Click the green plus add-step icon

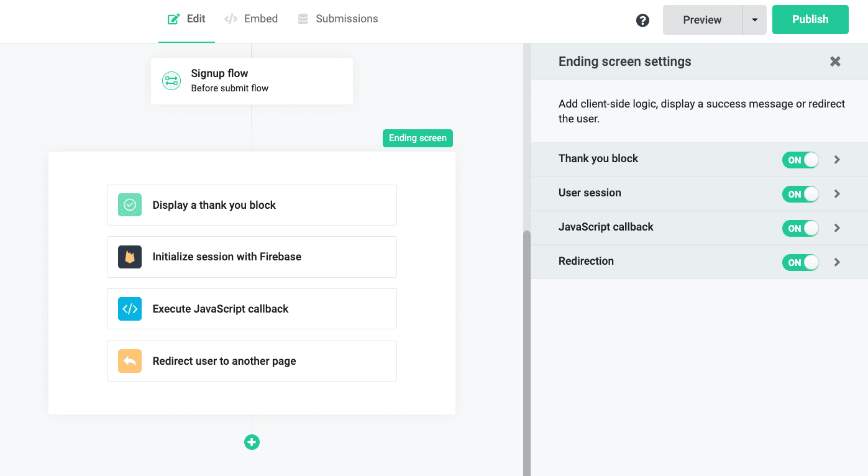[x=252, y=442]
